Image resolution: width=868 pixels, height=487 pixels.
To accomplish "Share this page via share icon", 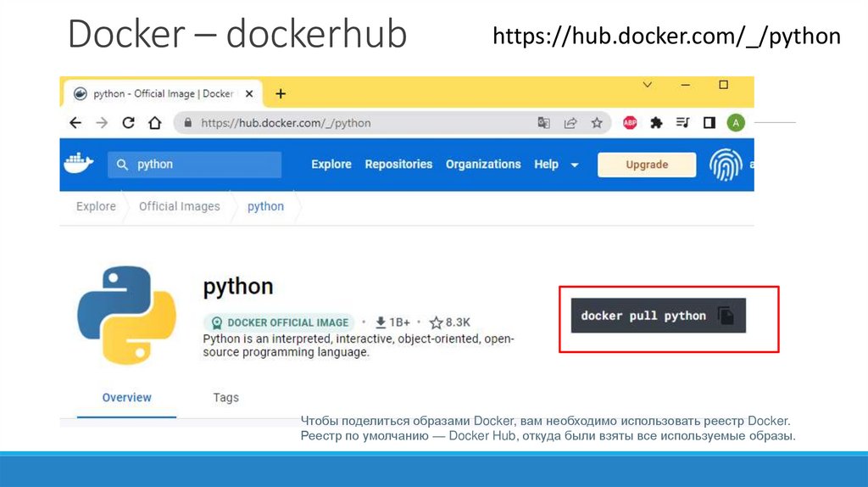I will click(570, 123).
